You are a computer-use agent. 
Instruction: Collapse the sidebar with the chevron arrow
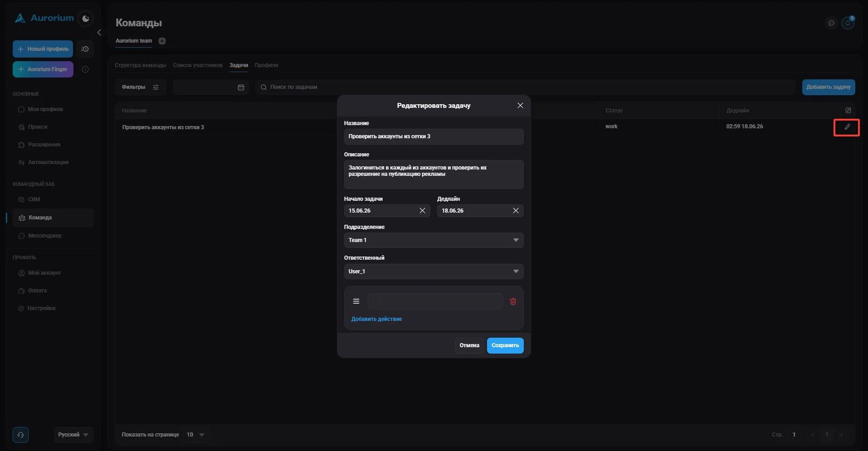point(99,33)
